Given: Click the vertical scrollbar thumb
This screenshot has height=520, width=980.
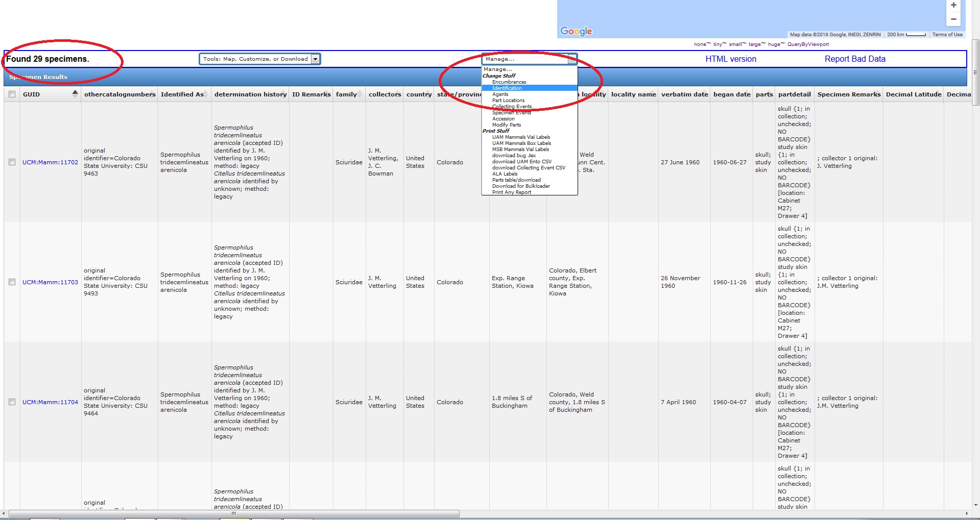Looking at the screenshot, I should (x=975, y=71).
